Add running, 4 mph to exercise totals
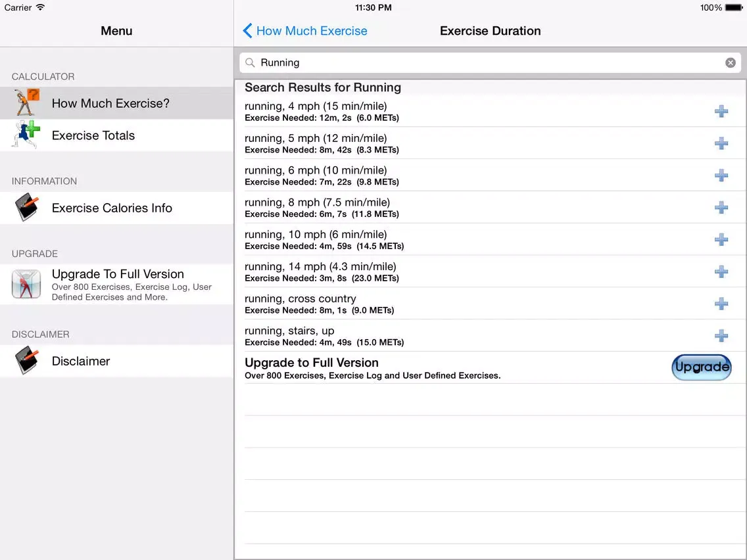 click(721, 111)
